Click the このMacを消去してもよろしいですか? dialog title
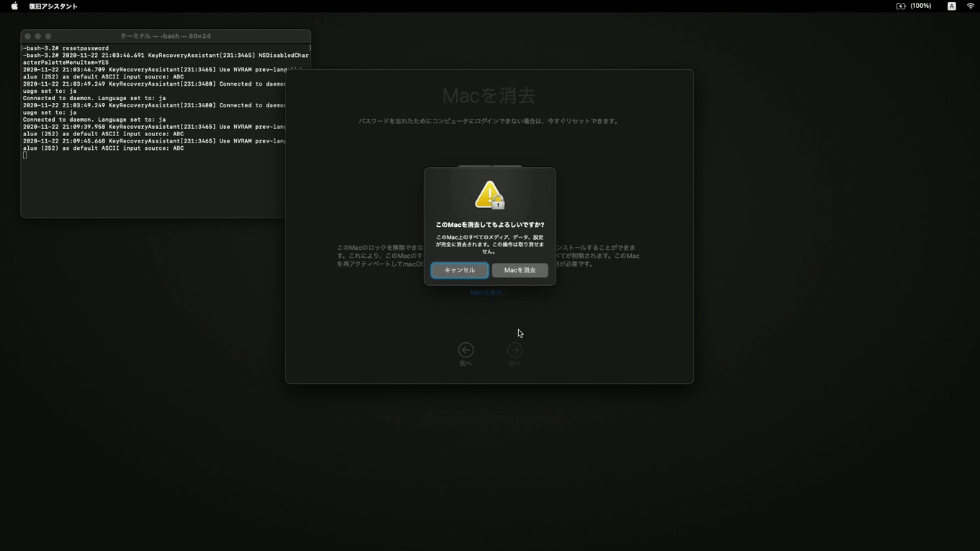 click(x=490, y=225)
